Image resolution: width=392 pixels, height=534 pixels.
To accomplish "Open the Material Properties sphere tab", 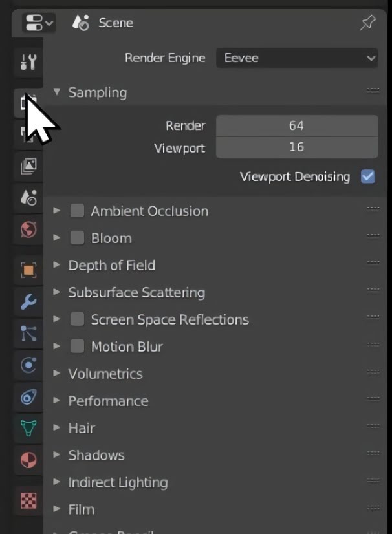I will 27,462.
